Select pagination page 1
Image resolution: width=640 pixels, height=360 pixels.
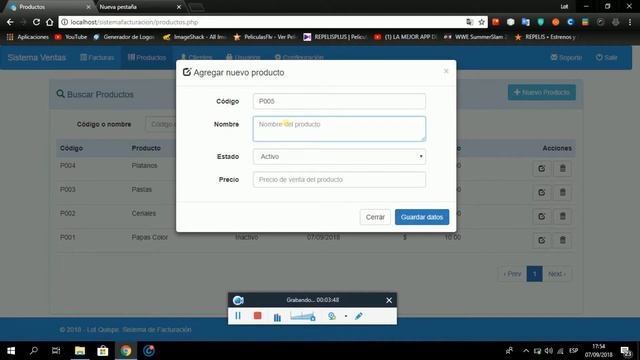[534, 274]
